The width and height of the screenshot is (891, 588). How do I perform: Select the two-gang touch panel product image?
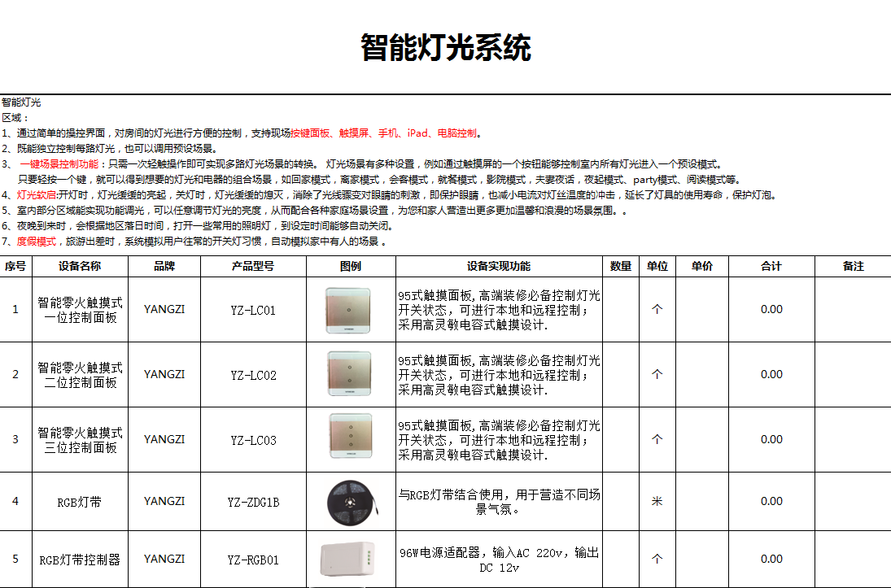(350, 374)
